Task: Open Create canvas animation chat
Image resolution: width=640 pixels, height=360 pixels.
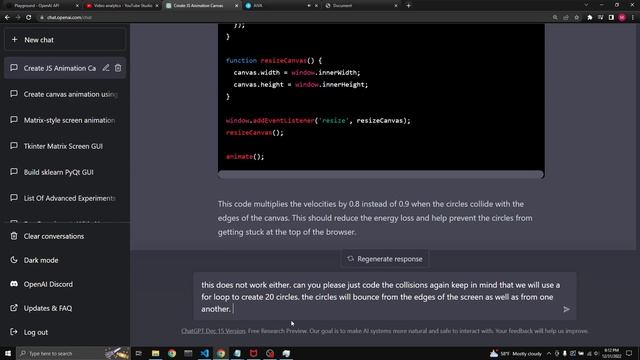Action: [64, 94]
